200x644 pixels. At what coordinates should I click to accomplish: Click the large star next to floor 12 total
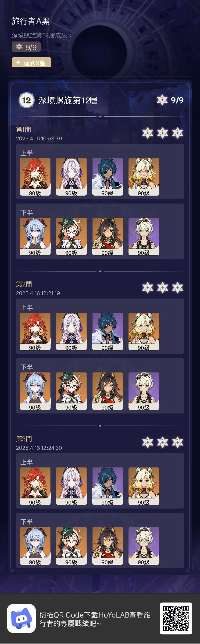point(162,100)
